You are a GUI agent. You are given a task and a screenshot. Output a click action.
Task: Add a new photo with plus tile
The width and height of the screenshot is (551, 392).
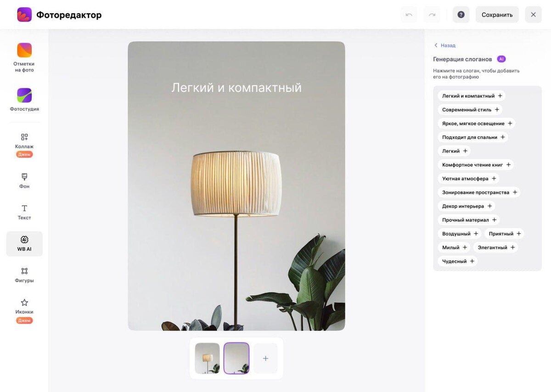(265, 358)
